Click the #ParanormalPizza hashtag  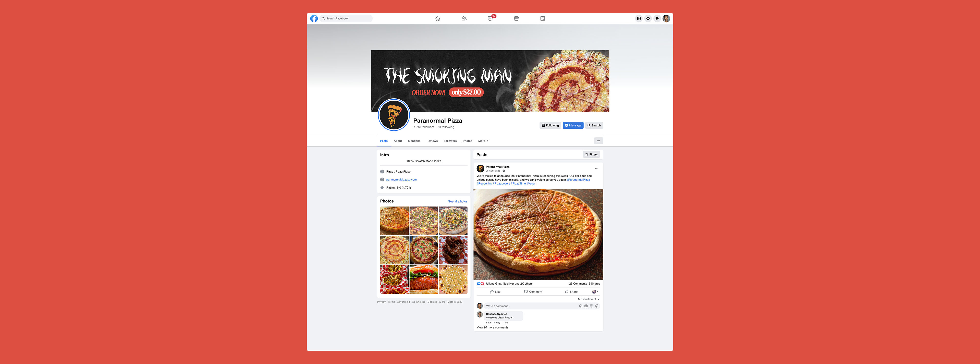coord(578,180)
